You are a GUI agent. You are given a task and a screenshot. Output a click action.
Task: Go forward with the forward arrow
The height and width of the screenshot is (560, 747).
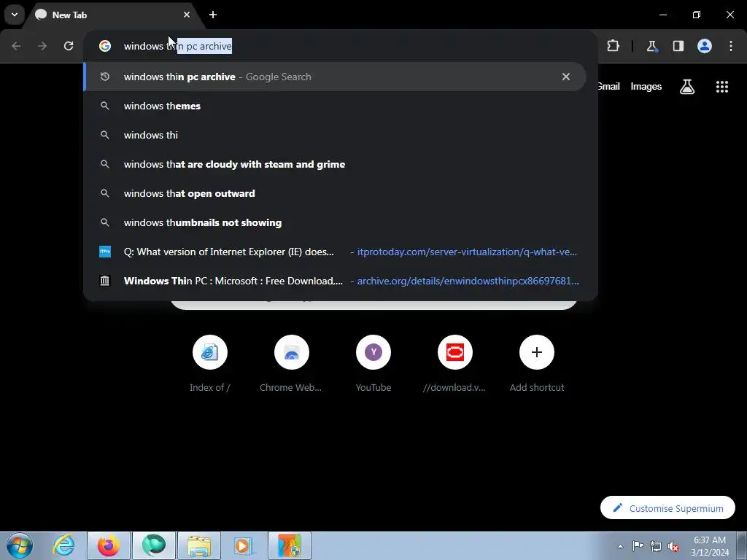[x=42, y=46]
